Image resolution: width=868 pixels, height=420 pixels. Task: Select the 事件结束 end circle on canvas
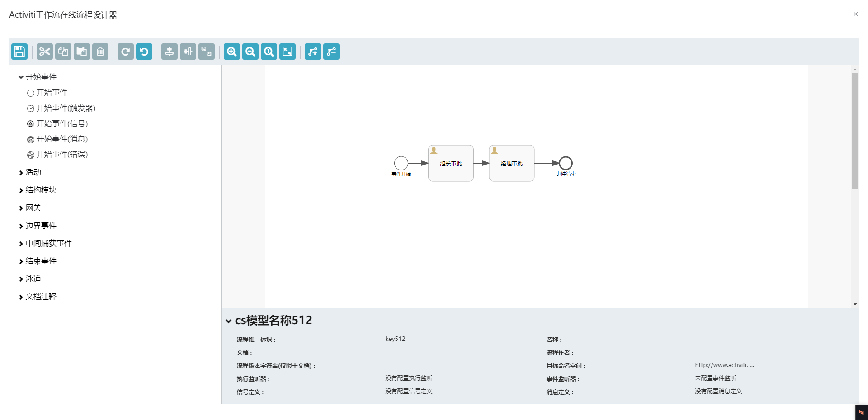[566, 163]
